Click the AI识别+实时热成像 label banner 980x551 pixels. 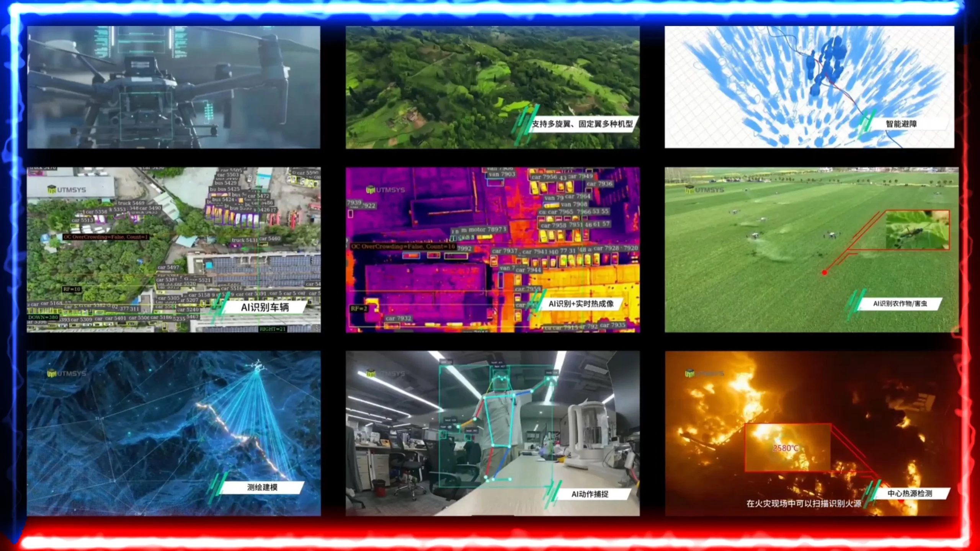581,304
